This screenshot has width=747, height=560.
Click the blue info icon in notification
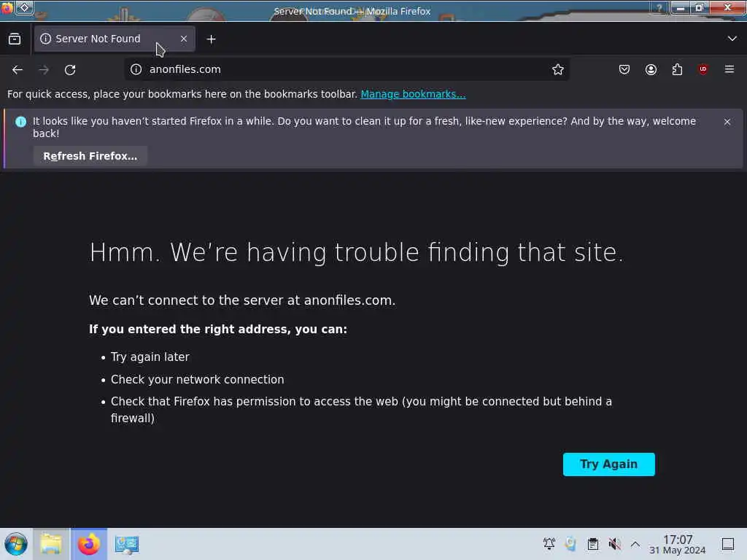point(20,122)
